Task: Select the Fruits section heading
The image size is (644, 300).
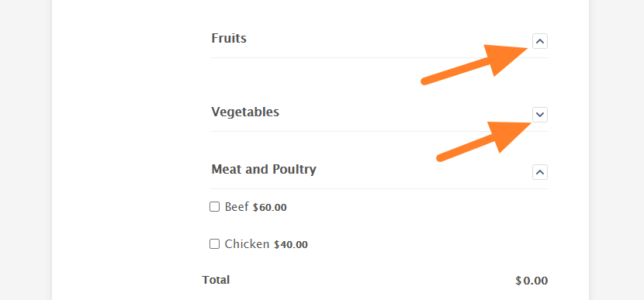Action: tap(229, 38)
